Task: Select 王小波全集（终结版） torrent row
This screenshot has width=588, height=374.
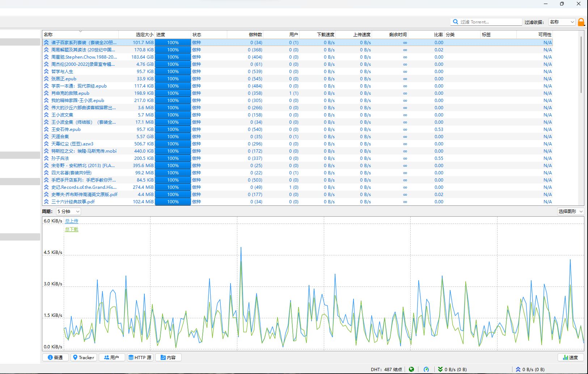Action: pos(297,122)
